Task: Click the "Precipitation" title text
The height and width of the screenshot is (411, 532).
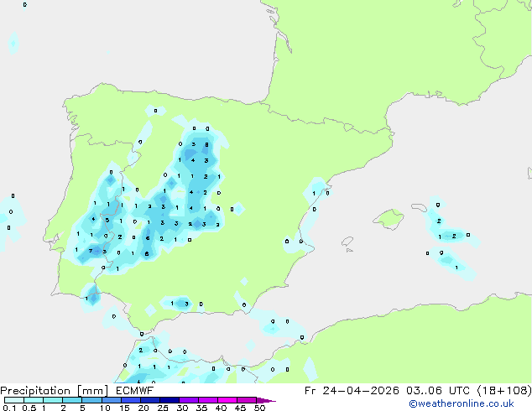Action: point(35,391)
